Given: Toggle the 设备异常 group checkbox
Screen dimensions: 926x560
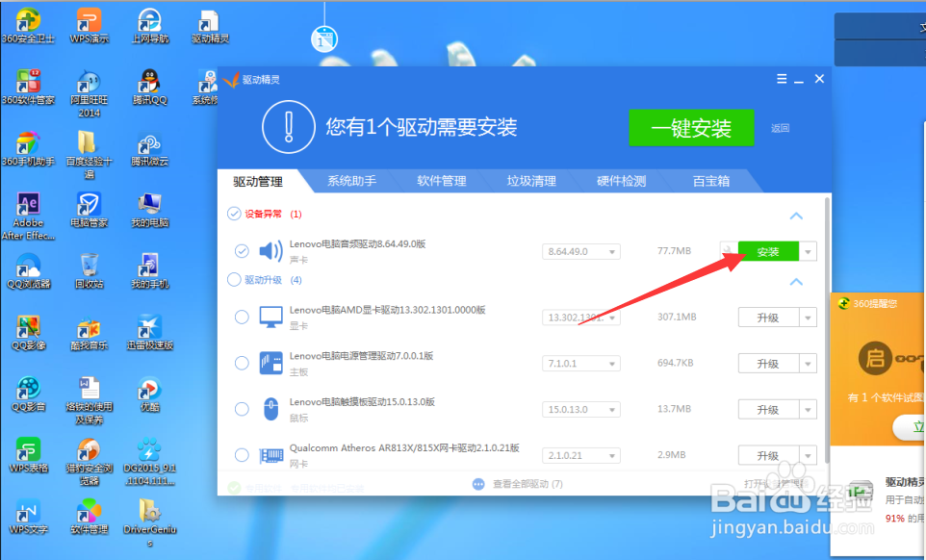Looking at the screenshot, I should [235, 214].
